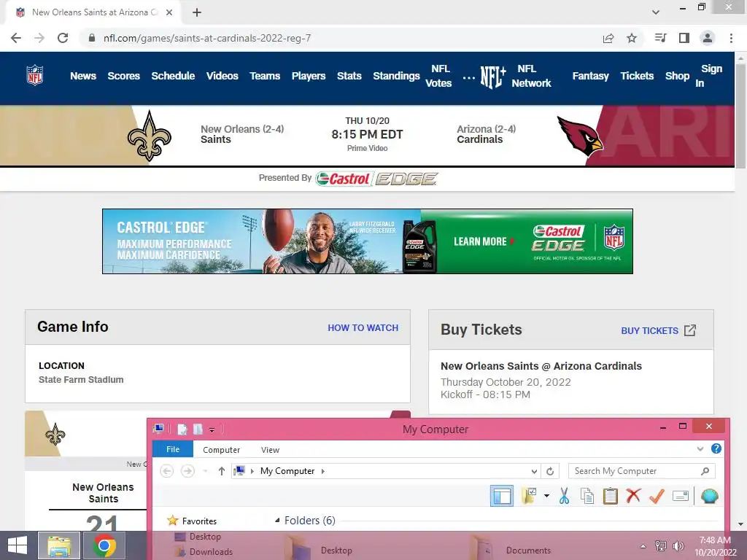Open the Schedule nav item
Viewport: 747px width, 560px height.
(173, 76)
